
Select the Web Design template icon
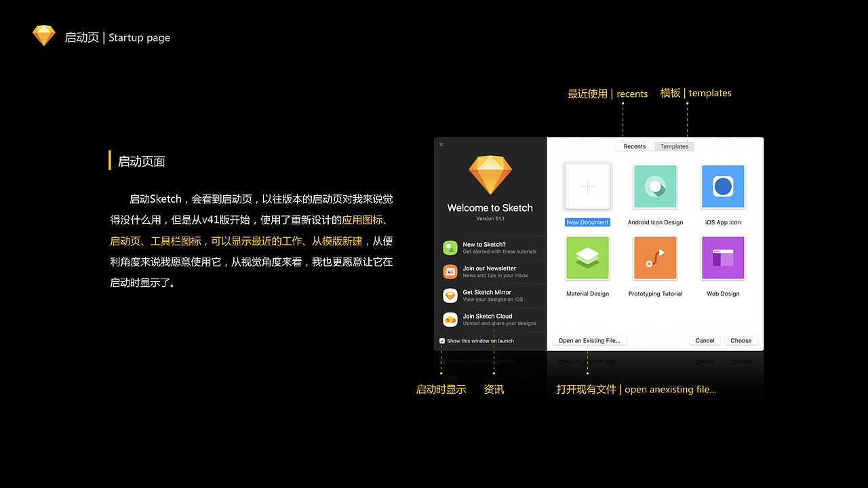[723, 258]
